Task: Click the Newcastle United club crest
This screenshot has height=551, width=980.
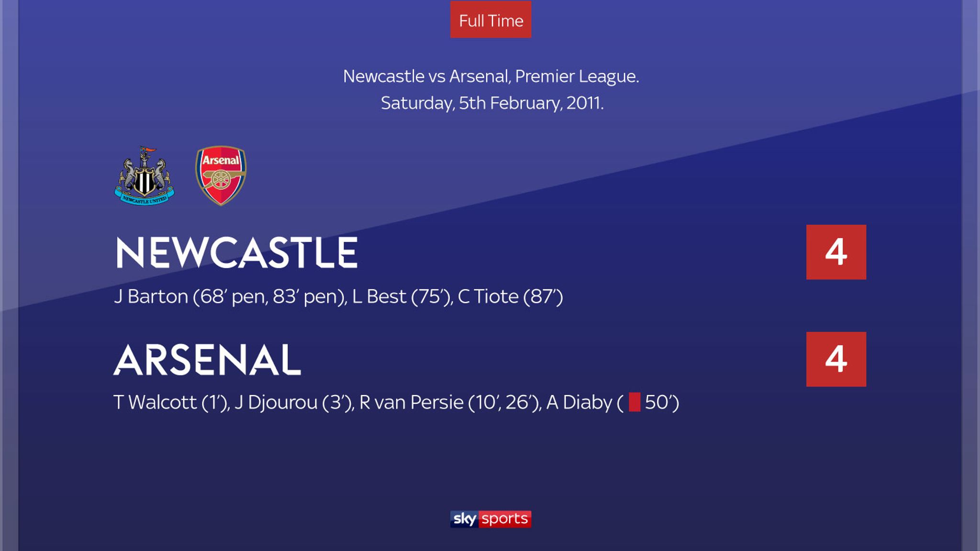Action: (144, 176)
